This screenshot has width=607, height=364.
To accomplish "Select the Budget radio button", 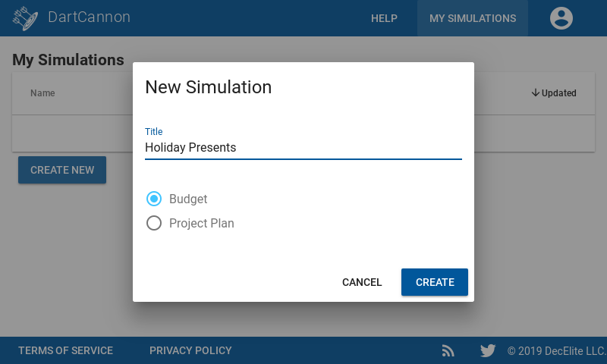I will [x=154, y=199].
